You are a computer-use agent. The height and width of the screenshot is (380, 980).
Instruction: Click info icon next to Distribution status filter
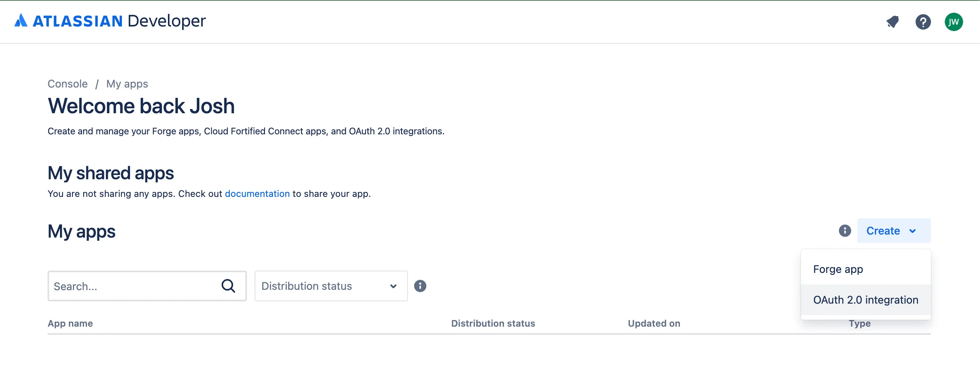point(420,286)
